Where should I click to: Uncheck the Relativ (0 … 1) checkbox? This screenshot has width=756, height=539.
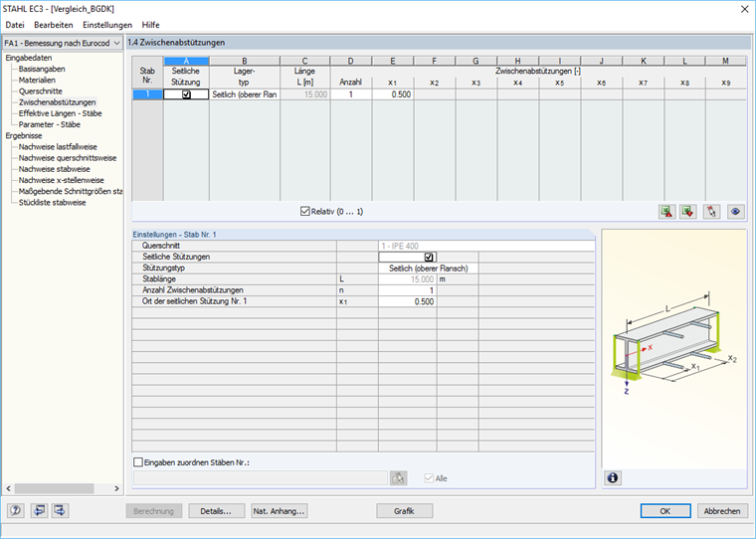[x=304, y=211]
